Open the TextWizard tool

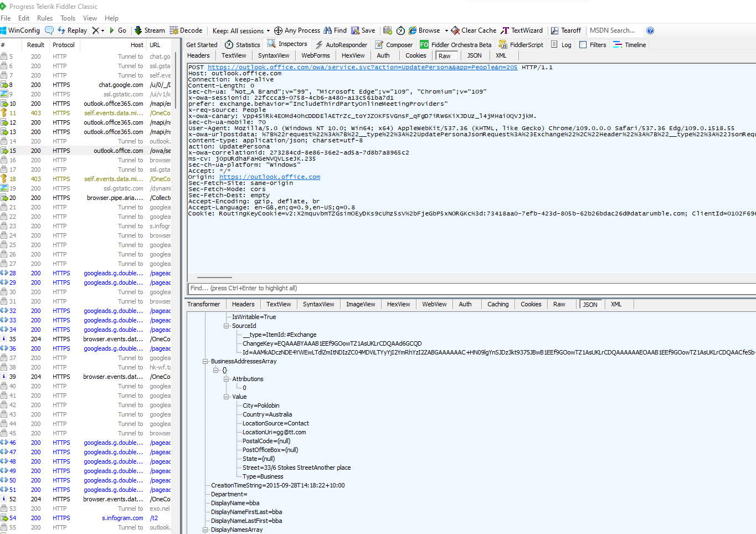(522, 30)
